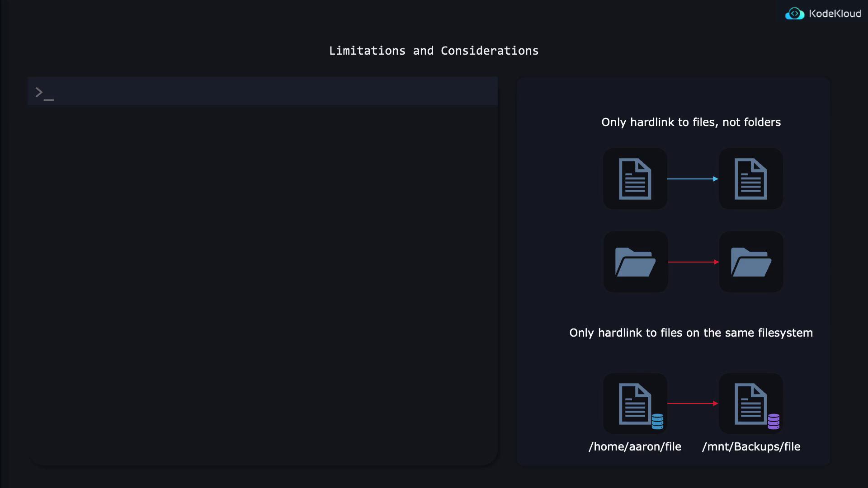
Task: Click the red arrow between filesystem files
Action: (x=693, y=404)
